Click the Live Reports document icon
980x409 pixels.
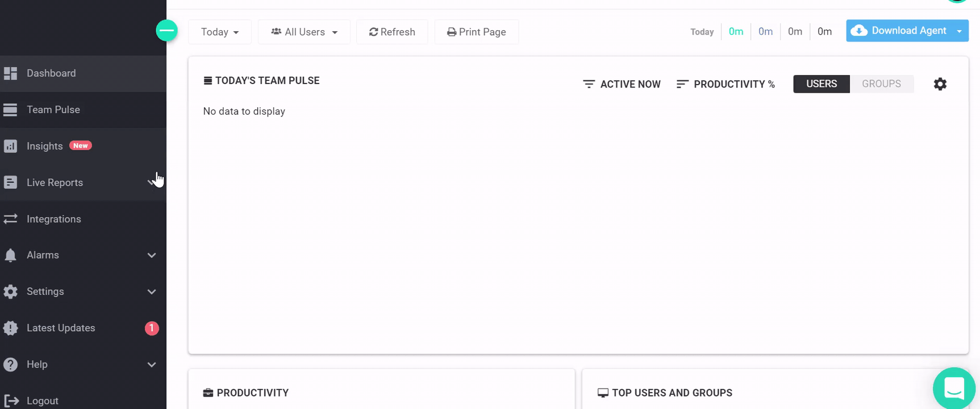tap(10, 182)
